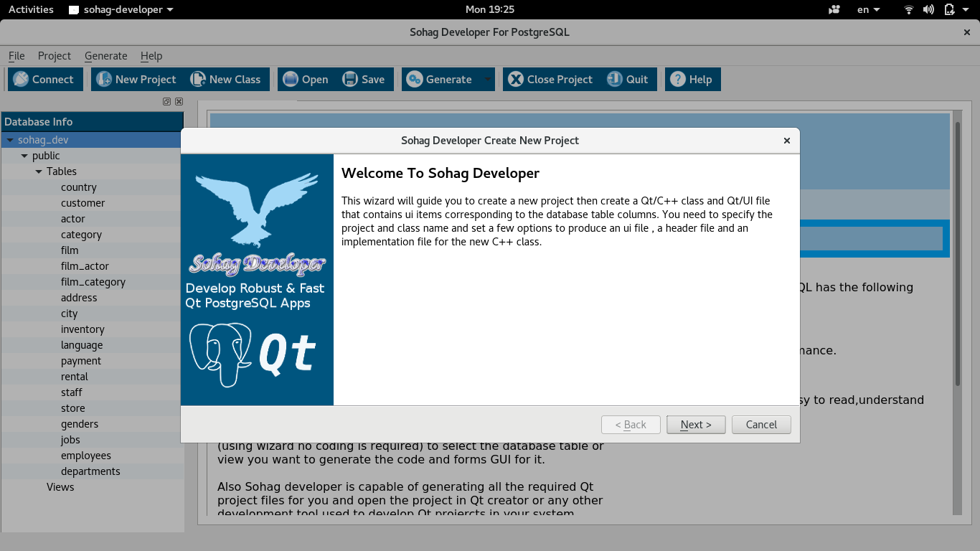Open the battery power icon

pos(949,9)
